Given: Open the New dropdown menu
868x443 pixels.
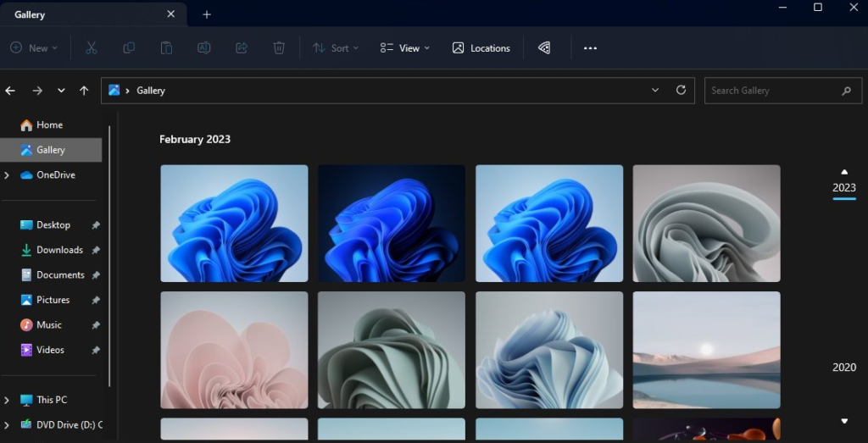Looking at the screenshot, I should tap(34, 48).
